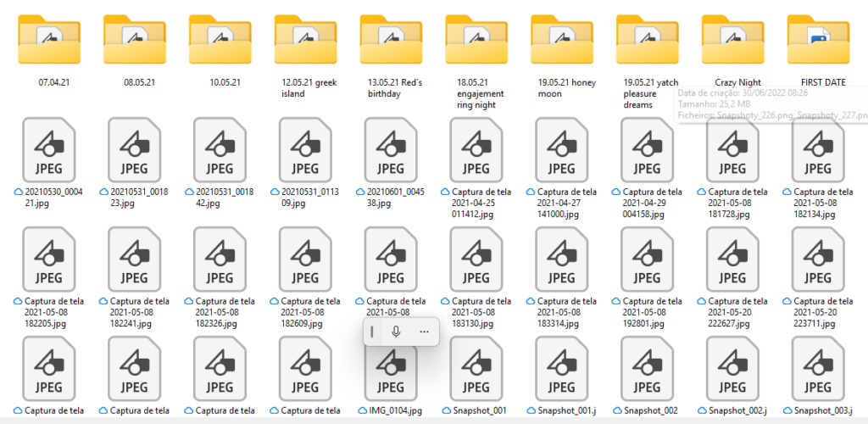Open more options on the floating toolbar
This screenshot has height=424, width=868.
[x=424, y=331]
